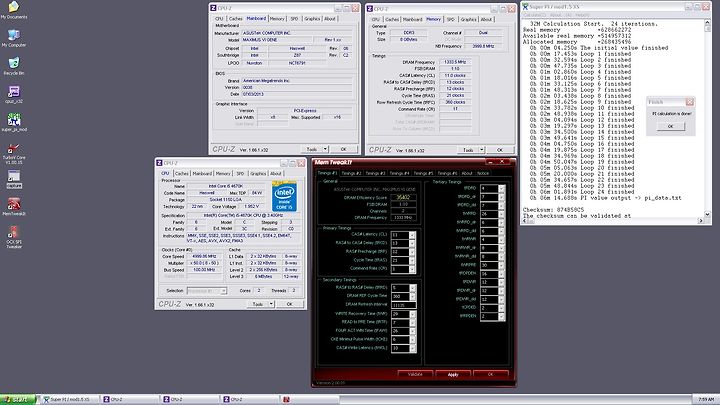The width and height of the screenshot is (720, 405).
Task: Switch to the Timings #3 tab in MemTweakIt
Action: 375,173
